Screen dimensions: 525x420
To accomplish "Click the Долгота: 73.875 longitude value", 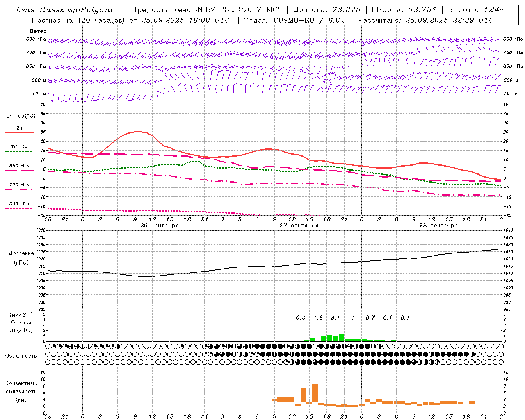I will [327, 10].
